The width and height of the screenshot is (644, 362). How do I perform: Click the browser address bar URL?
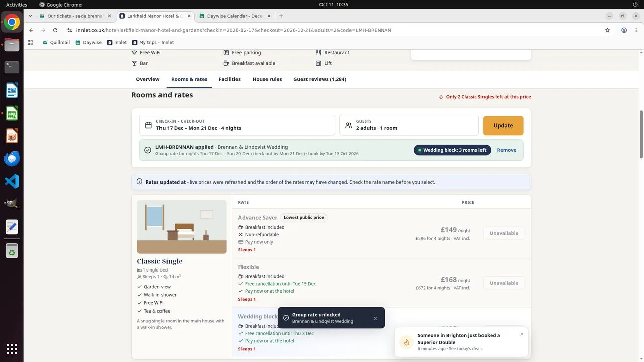pyautogui.click(x=234, y=30)
